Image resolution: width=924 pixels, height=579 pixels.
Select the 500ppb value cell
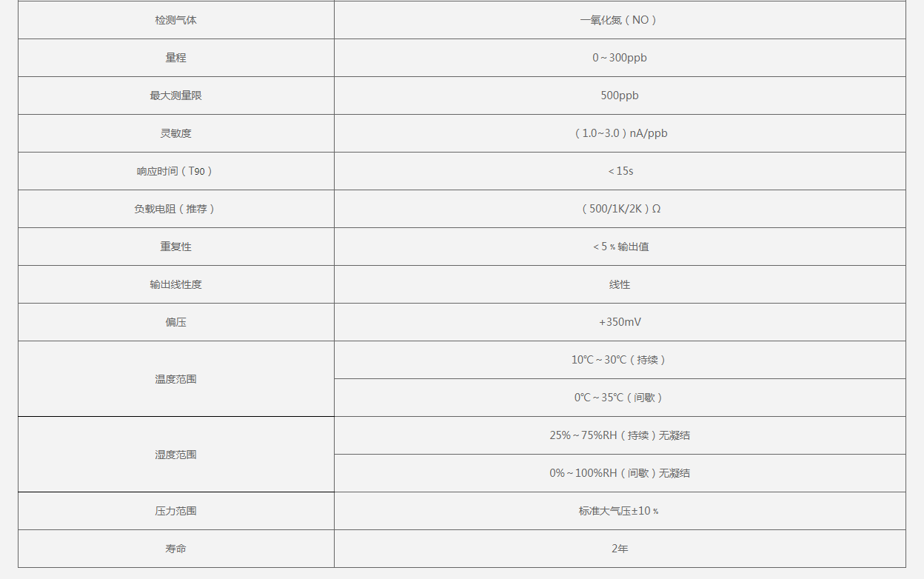click(x=619, y=96)
